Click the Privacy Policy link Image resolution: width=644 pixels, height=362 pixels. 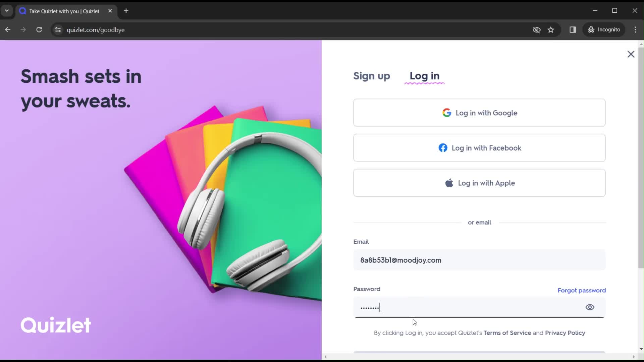coord(565,333)
